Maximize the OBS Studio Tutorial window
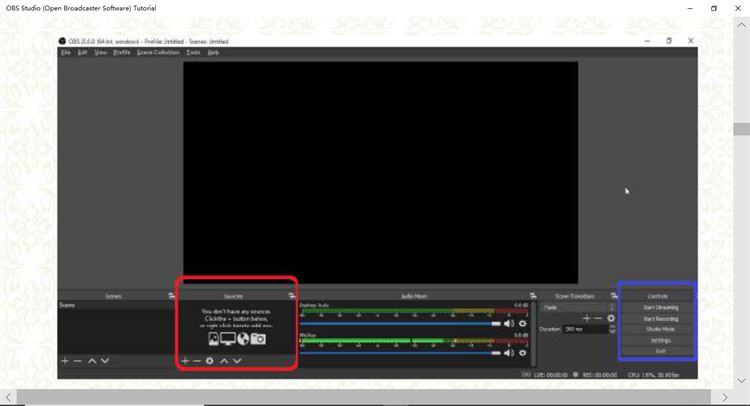The height and width of the screenshot is (406, 750). coord(714,8)
